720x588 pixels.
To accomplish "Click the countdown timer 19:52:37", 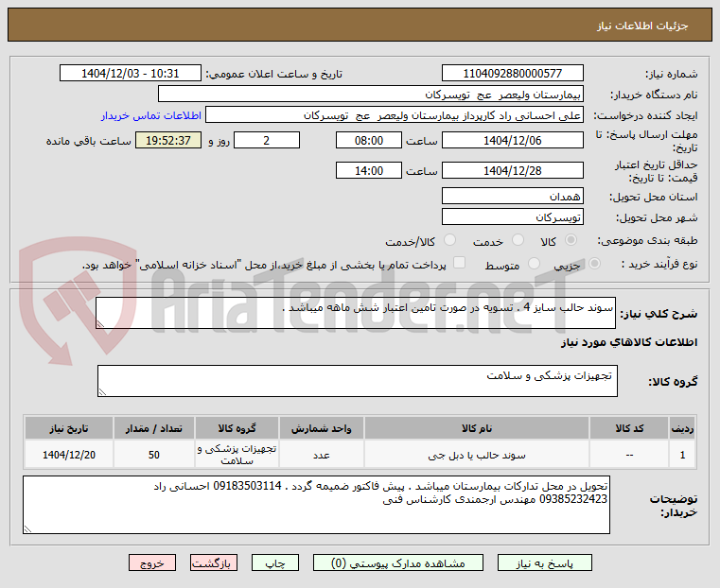I will point(168,140).
